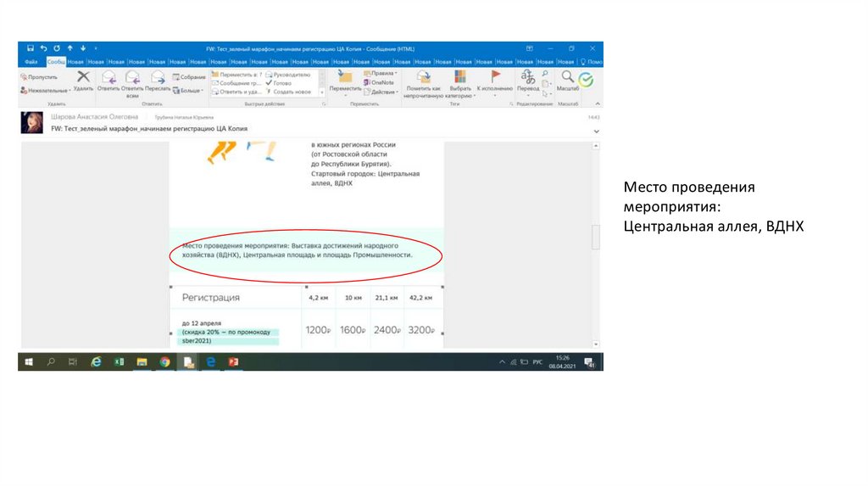The height and width of the screenshot is (487, 868).
Task: Forward the message with Переслать
Action: [158, 81]
